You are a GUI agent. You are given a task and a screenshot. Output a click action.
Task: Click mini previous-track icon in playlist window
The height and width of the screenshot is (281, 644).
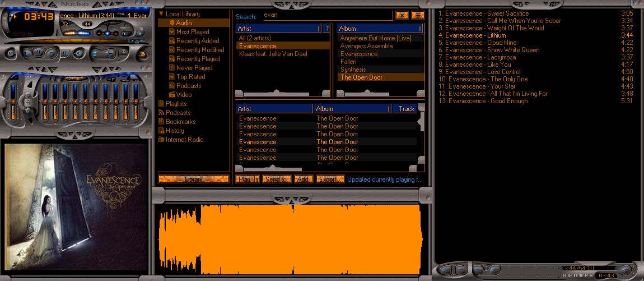coord(564,275)
